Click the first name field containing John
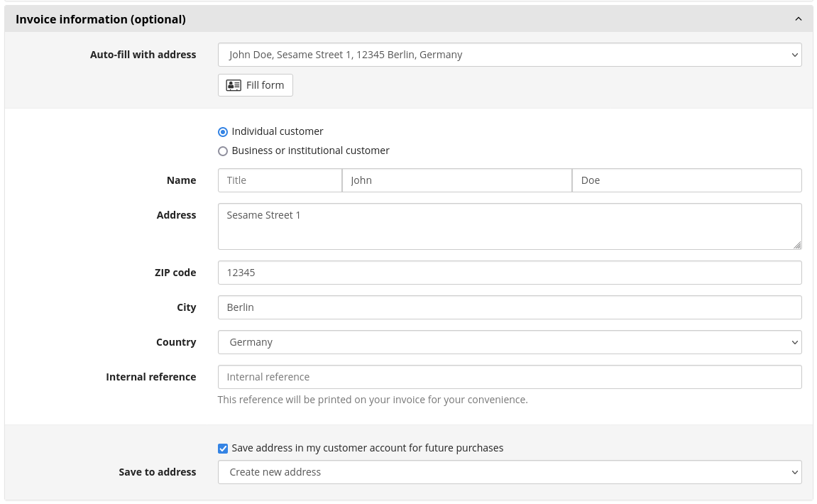The width and height of the screenshot is (817, 504). [456, 180]
